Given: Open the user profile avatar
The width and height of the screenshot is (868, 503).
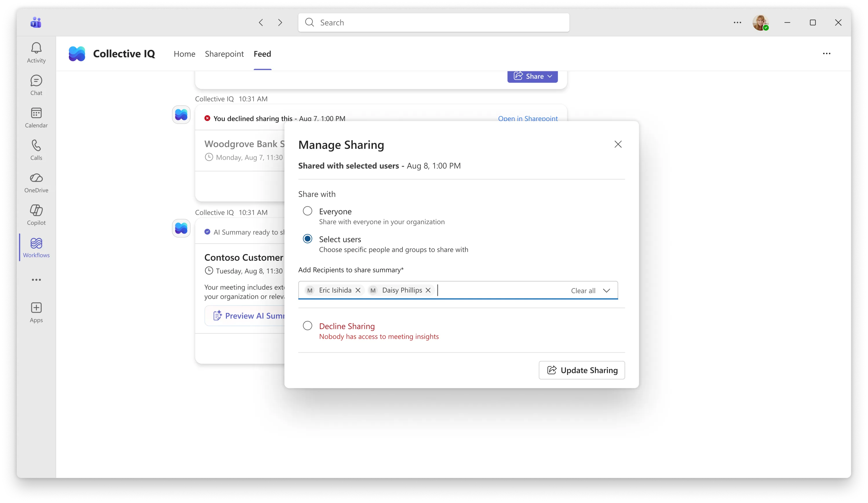Looking at the screenshot, I should 760,22.
